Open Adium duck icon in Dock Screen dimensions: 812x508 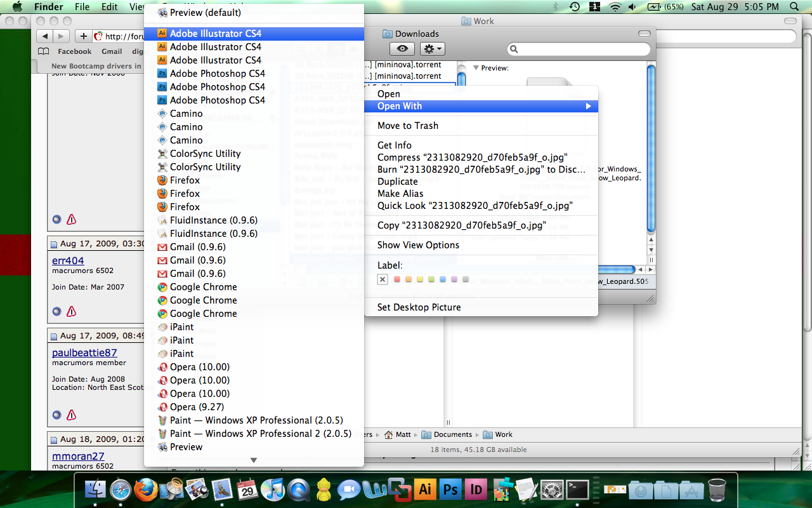(324, 490)
